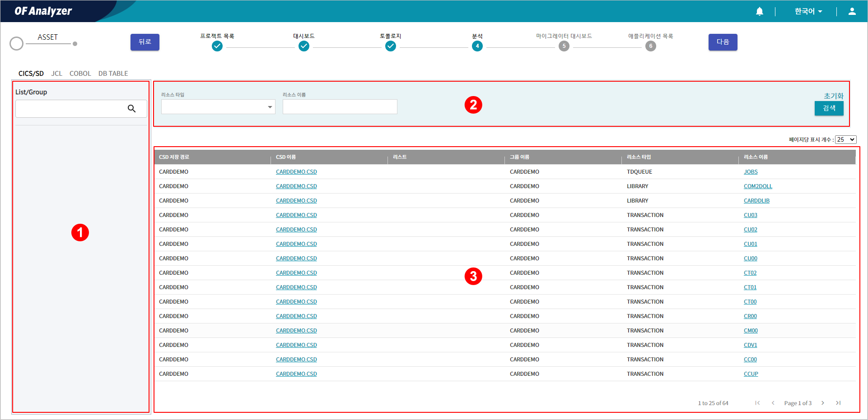The height and width of the screenshot is (420, 868).
Task: Open the CCUP resource link
Action: 751,374
